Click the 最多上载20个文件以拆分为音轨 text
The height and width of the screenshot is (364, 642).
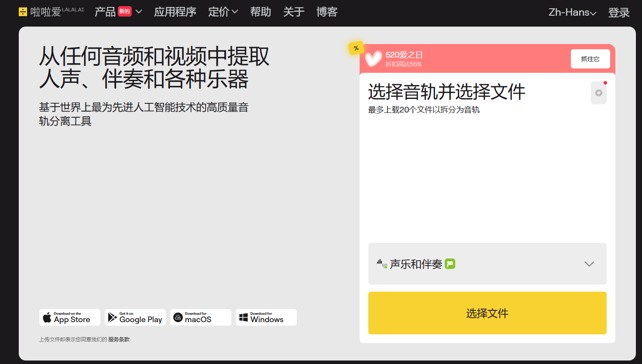pyautogui.click(x=424, y=110)
